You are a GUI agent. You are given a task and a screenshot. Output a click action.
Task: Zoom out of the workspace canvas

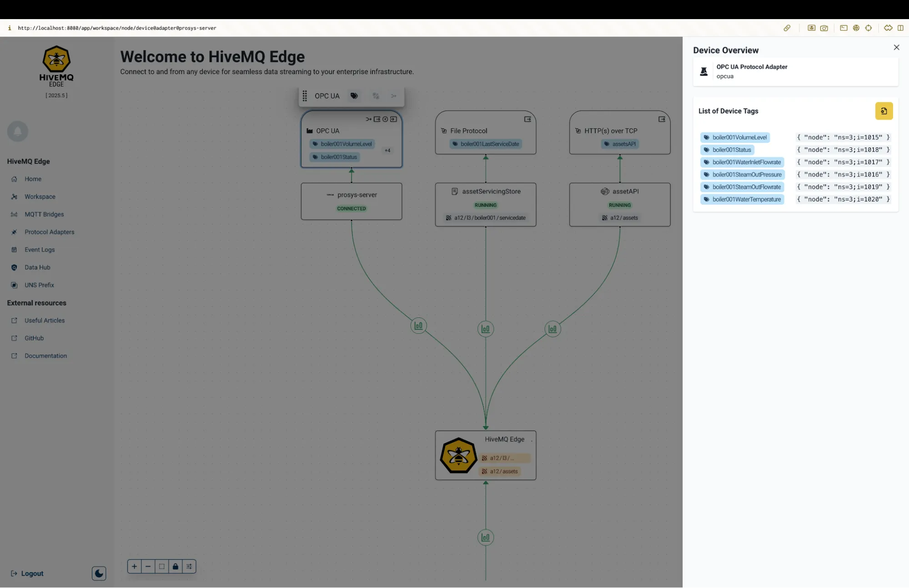point(148,567)
